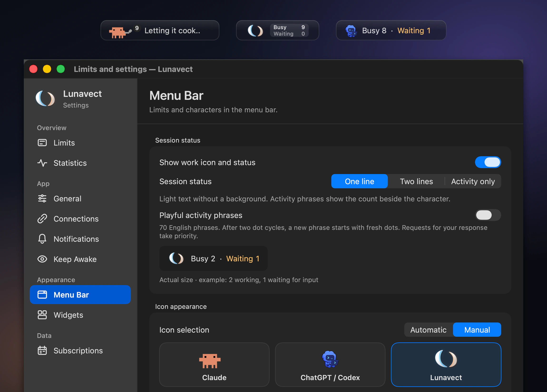Click the moon icon in the Busy/Waiting two-line pill
Screen dimensions: 547x392
[x=255, y=31]
